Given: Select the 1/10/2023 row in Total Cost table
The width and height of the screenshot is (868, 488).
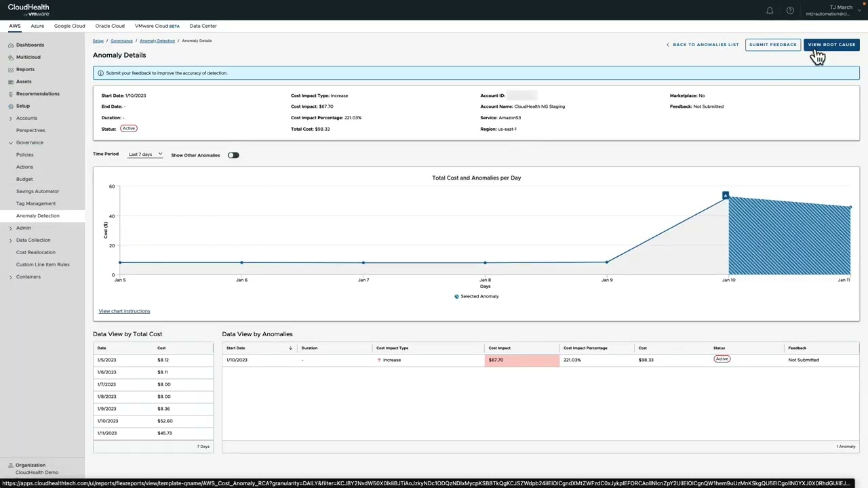Looking at the screenshot, I should [x=153, y=421].
